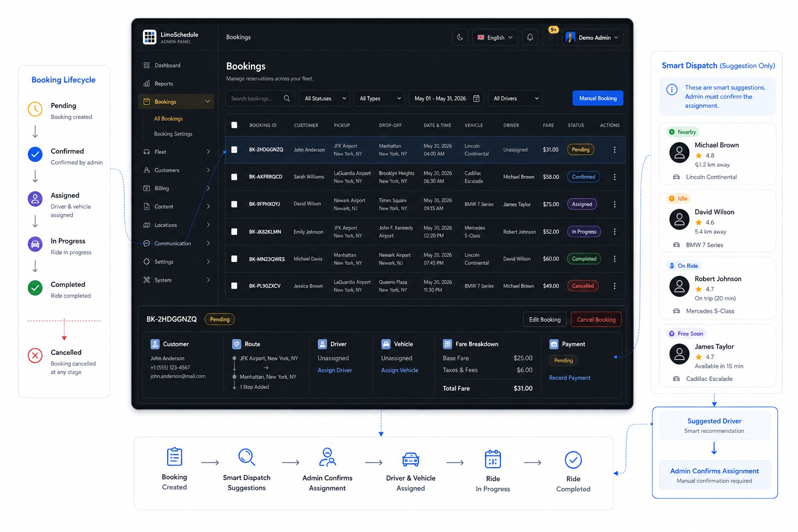The height and width of the screenshot is (532, 798).
Task: Click search magnifier icon in bookings search
Action: (287, 98)
